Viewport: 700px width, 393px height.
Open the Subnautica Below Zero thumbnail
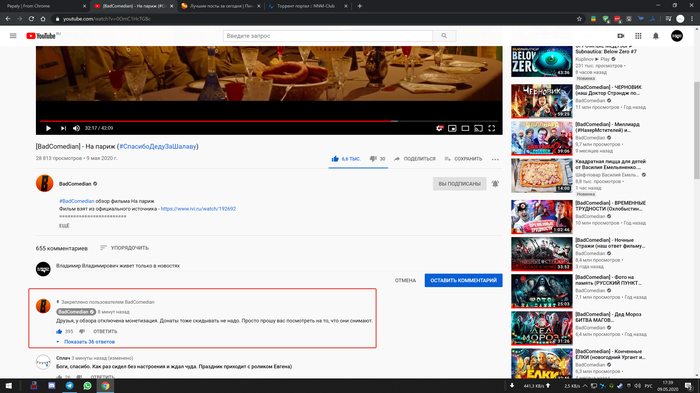[542, 61]
